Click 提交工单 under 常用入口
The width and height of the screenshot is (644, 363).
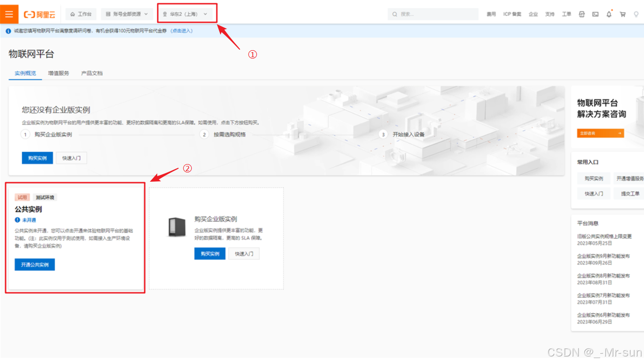pyautogui.click(x=629, y=193)
